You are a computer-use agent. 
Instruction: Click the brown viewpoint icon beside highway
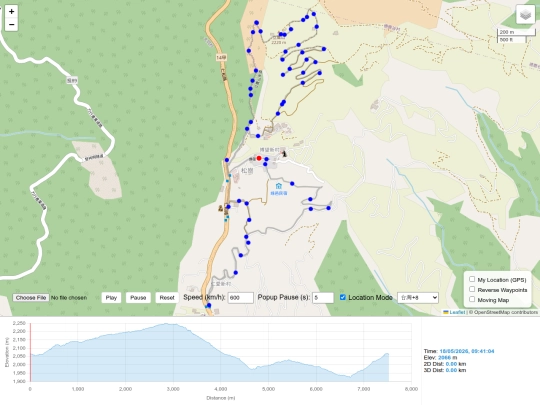(220, 208)
